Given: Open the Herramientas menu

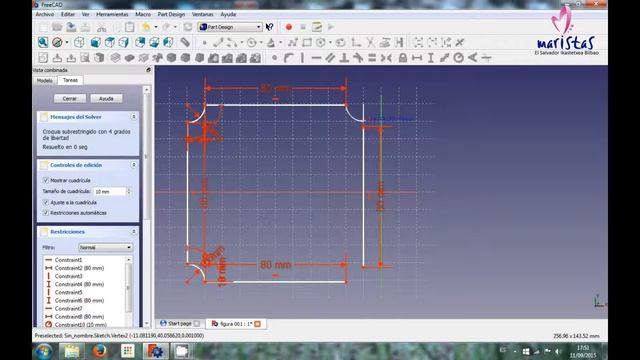Looking at the screenshot, I should coord(112,14).
